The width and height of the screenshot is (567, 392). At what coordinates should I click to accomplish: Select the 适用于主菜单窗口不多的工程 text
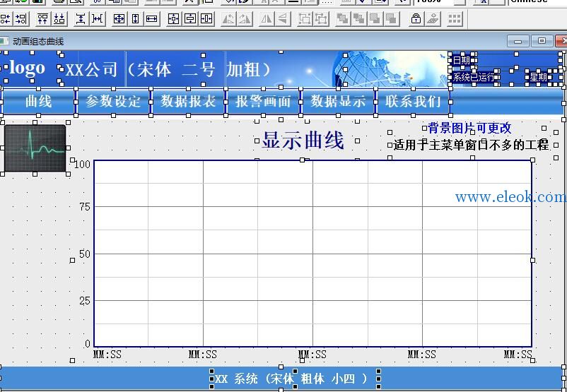(471, 145)
